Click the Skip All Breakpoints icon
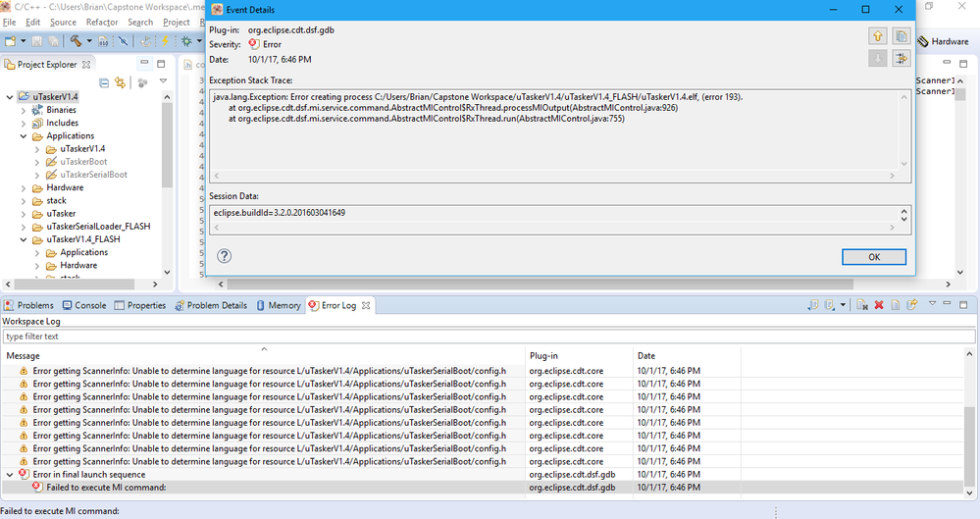980x519 pixels. click(x=124, y=41)
